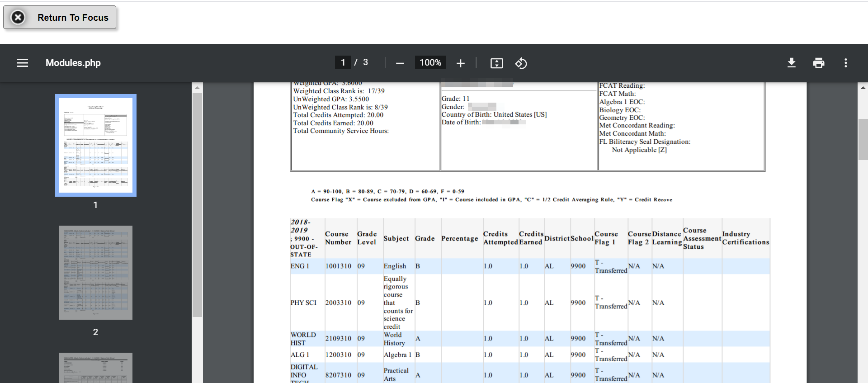
Task: Click the document vertical scrollbar thumb
Action: [x=863, y=139]
